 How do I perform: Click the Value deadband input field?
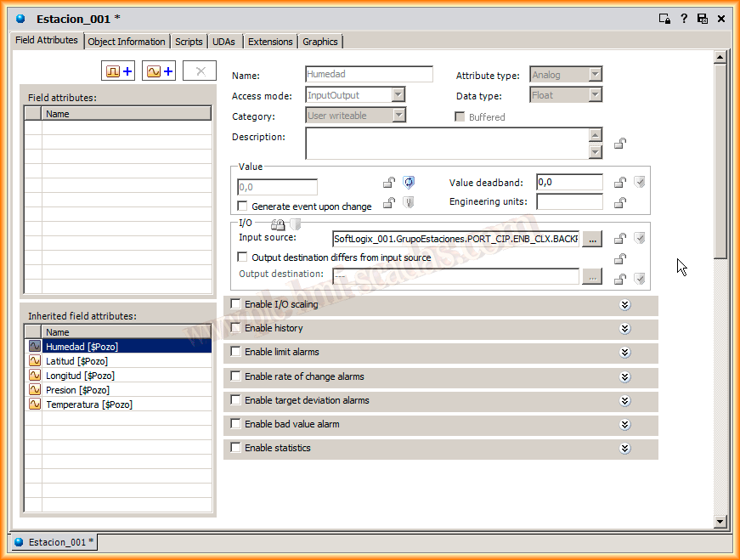tap(569, 182)
